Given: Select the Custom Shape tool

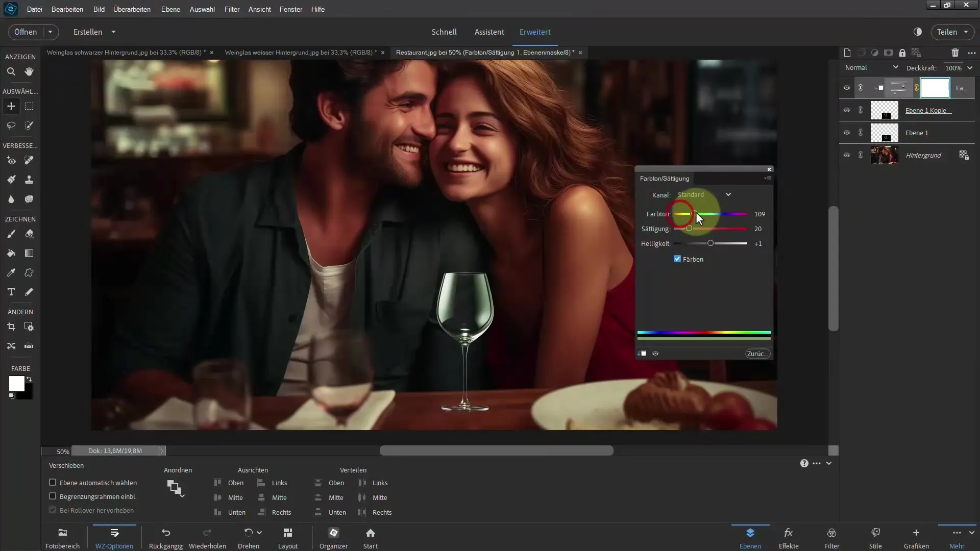Looking at the screenshot, I should [29, 272].
